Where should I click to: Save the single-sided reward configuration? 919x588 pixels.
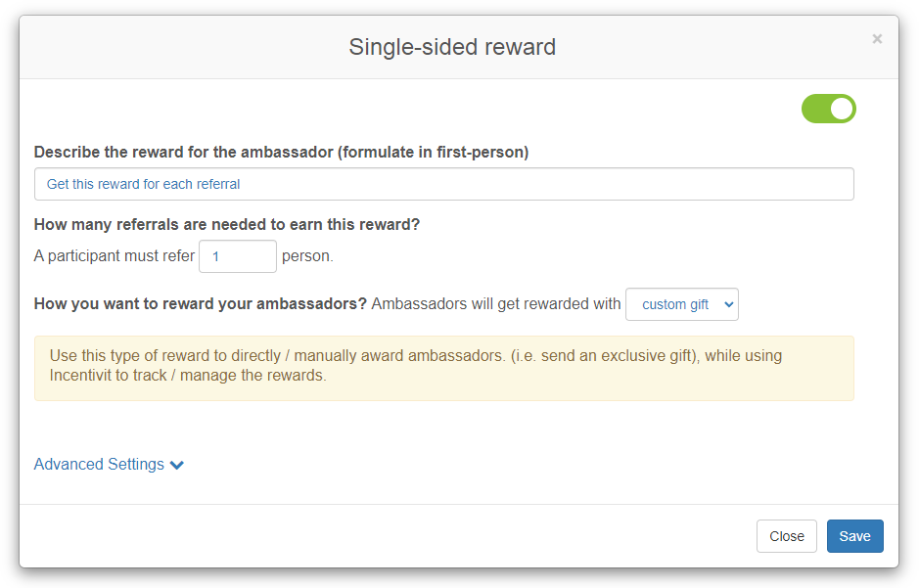click(854, 536)
